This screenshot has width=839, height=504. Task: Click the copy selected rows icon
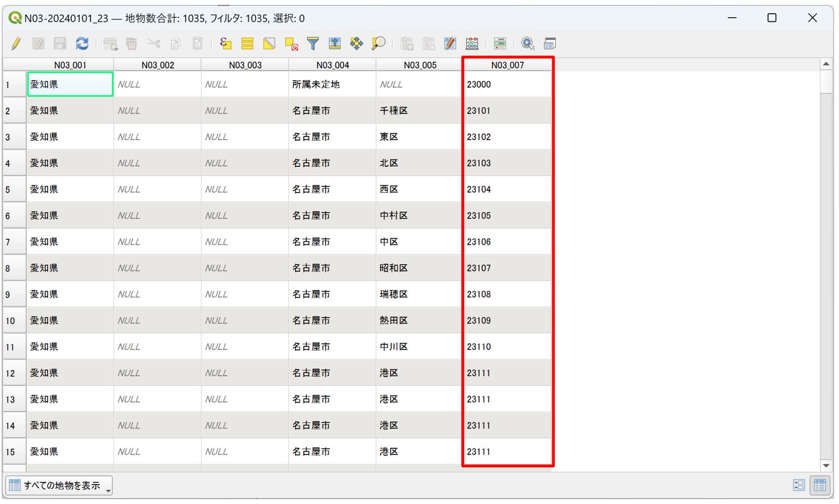[x=176, y=44]
